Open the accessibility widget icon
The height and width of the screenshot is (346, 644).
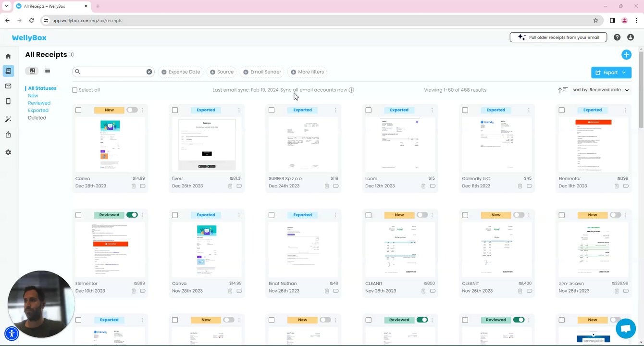point(12,334)
